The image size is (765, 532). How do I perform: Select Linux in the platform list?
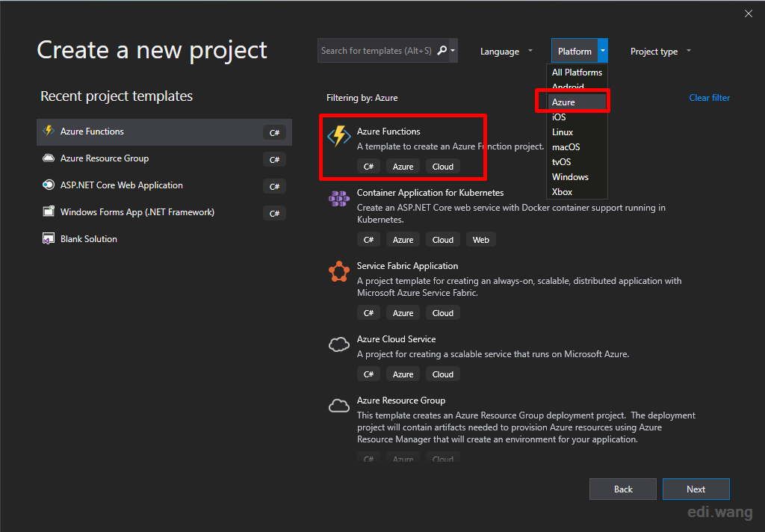(x=577, y=132)
